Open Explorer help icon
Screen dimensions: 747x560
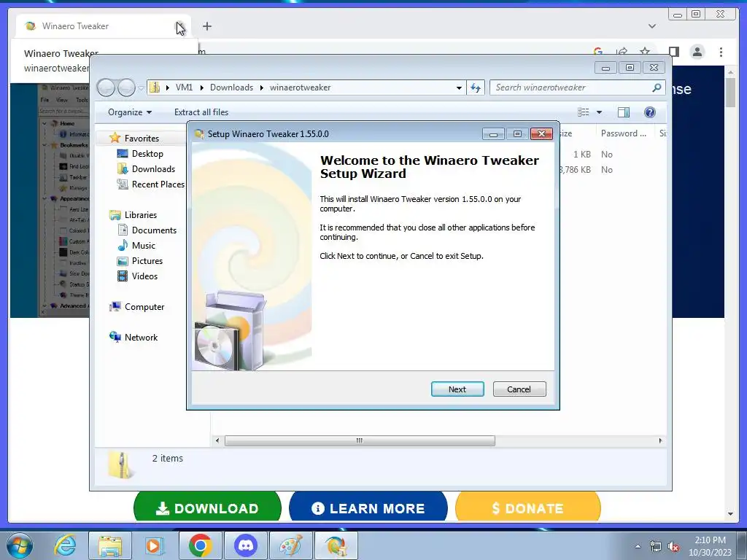[x=650, y=112]
